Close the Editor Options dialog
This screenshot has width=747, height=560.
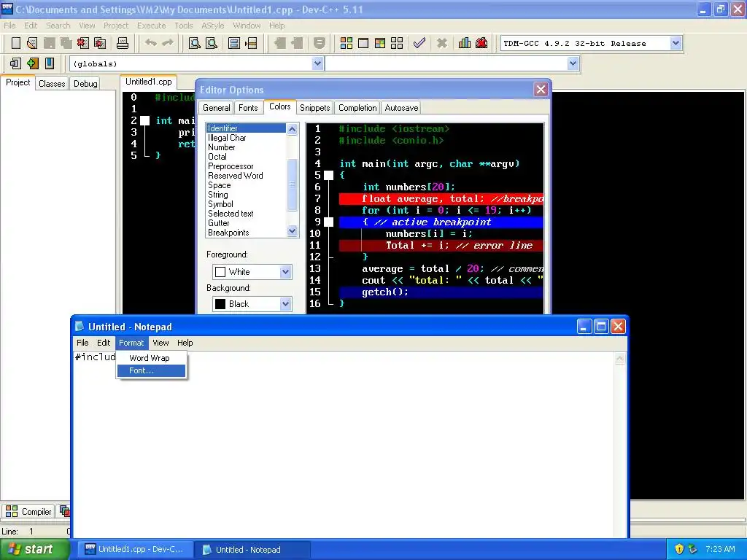tap(541, 90)
